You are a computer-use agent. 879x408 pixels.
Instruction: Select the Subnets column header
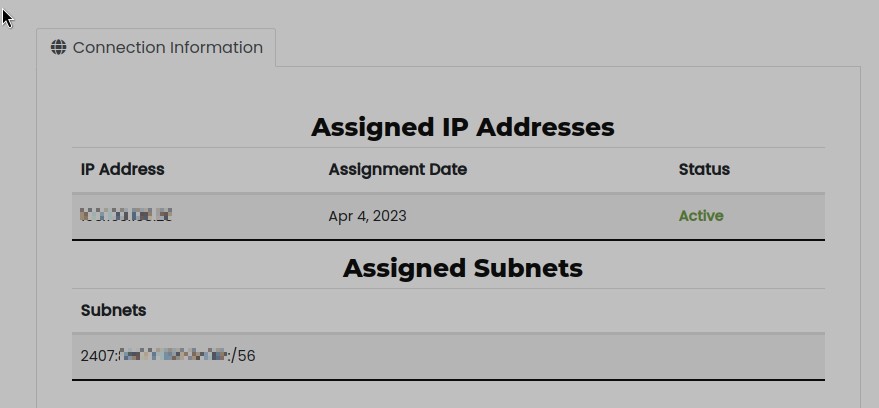click(x=113, y=310)
